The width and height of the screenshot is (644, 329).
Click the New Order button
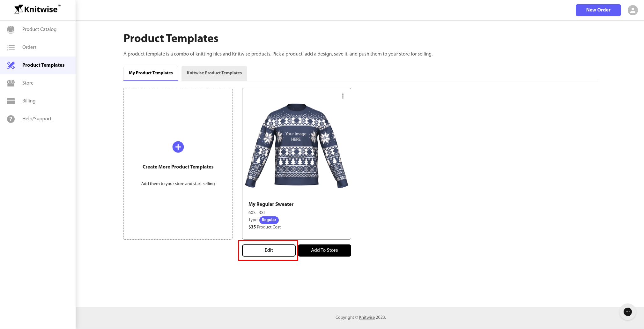pos(598,10)
